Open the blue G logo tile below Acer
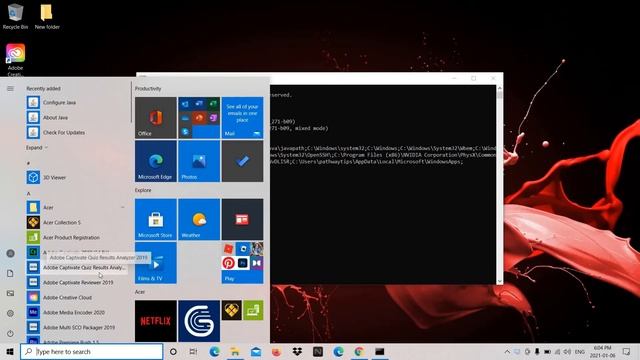The image size is (640, 360). click(199, 321)
